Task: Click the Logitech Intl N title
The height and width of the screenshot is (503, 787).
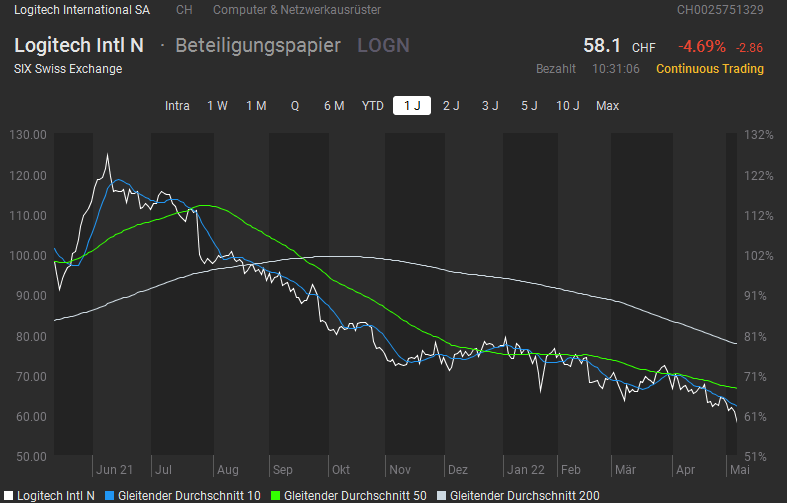Action: coord(79,46)
